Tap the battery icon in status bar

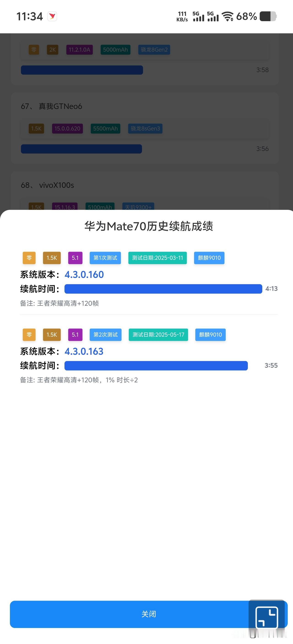(x=268, y=16)
